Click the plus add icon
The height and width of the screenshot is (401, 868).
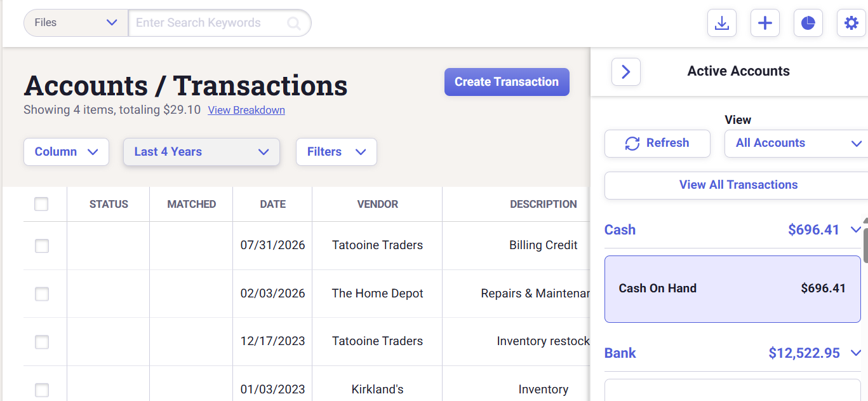765,24
